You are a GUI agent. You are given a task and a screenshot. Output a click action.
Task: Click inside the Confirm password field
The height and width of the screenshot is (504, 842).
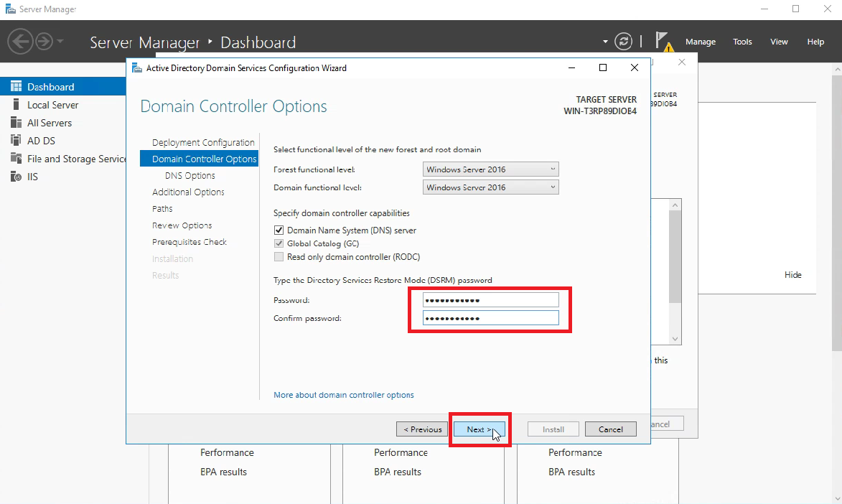pyautogui.click(x=490, y=317)
